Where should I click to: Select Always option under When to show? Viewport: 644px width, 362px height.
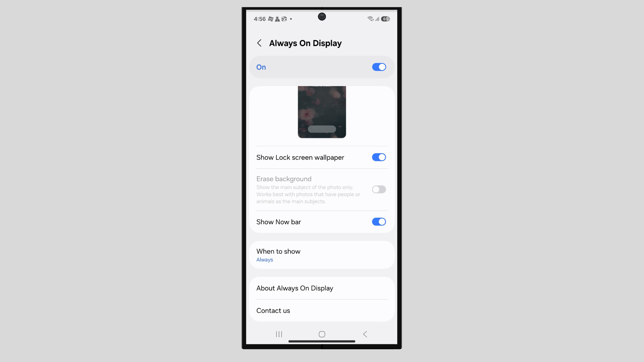265,259
